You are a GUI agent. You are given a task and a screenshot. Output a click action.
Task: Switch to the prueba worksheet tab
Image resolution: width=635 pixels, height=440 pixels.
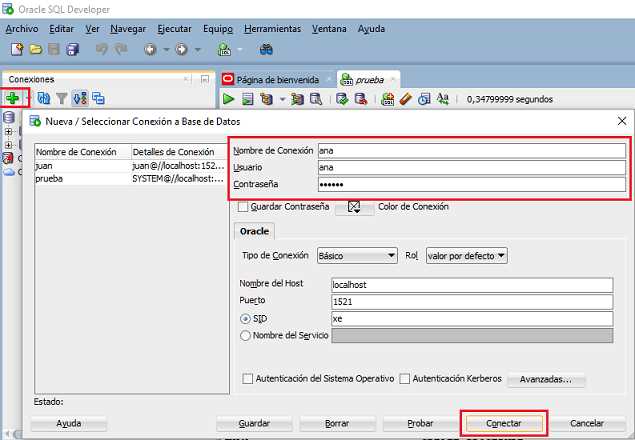tap(369, 80)
